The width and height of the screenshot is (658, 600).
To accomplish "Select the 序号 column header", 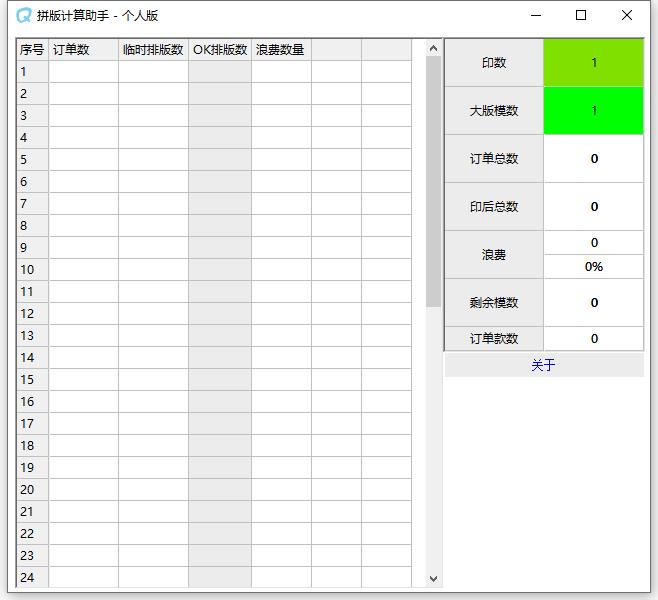I will click(x=32, y=50).
